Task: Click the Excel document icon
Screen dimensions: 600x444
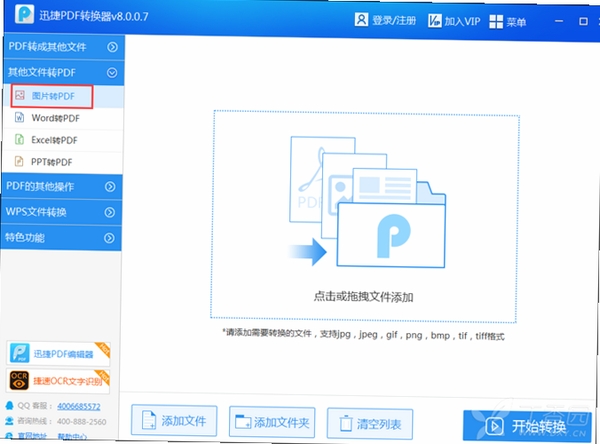Action: click(x=19, y=139)
